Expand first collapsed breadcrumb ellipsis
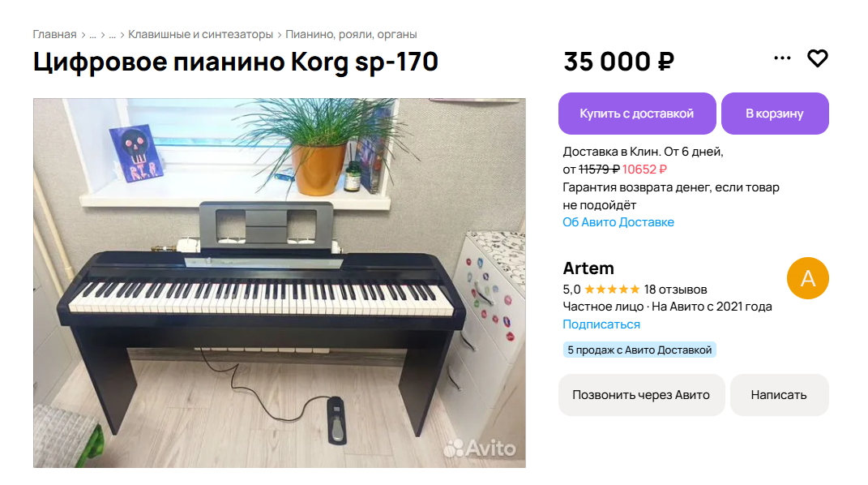 [92, 35]
